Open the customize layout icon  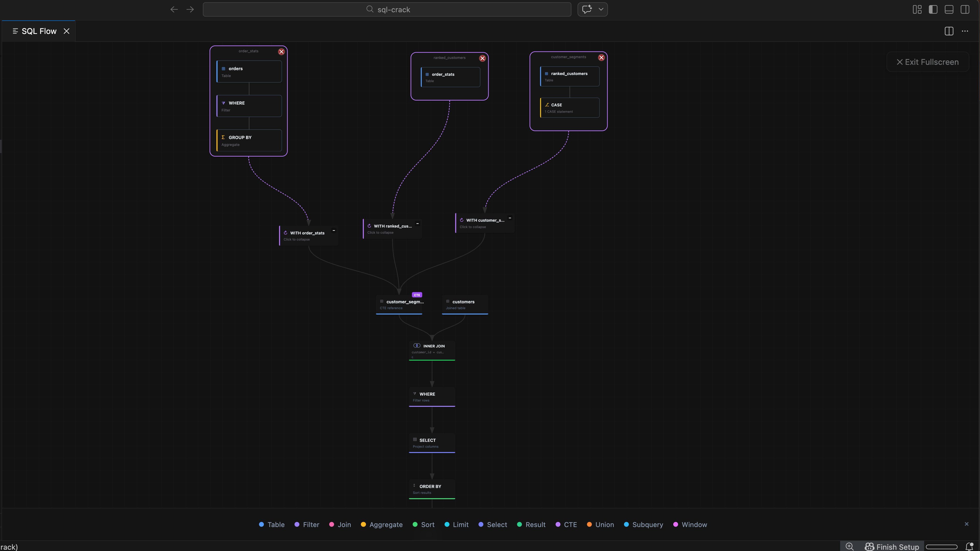click(917, 9)
